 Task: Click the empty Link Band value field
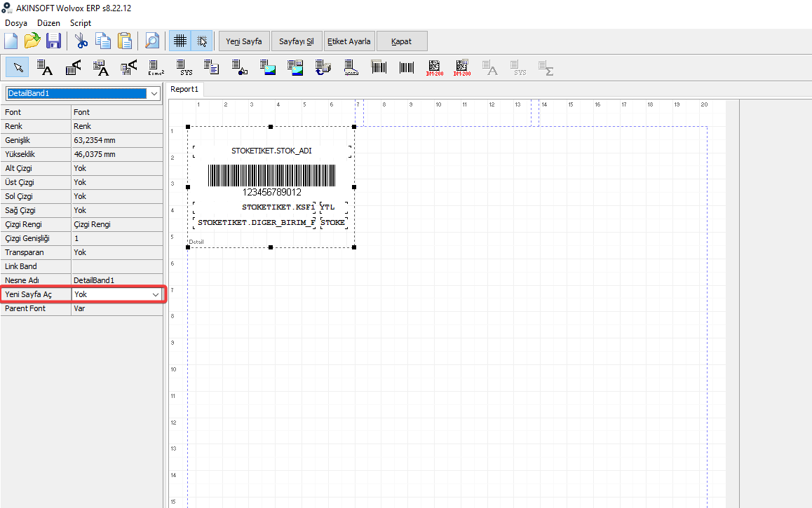[116, 266]
